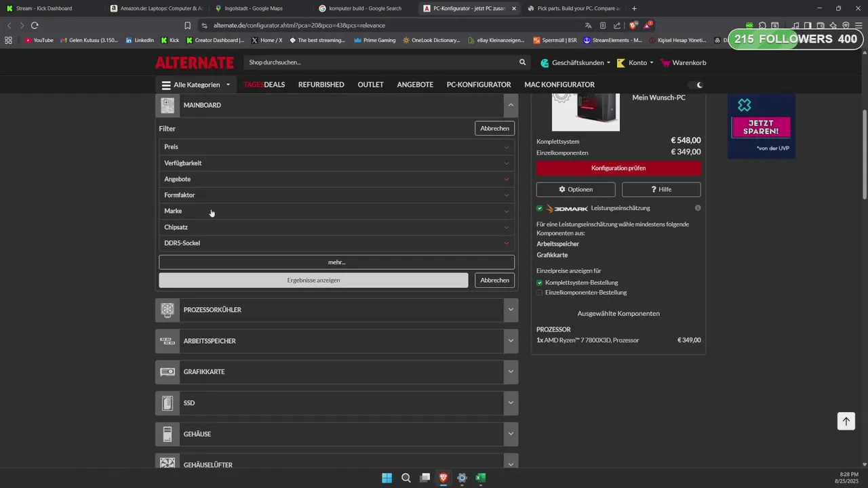The height and width of the screenshot is (488, 868).
Task: Click the Prozessorkühler category icon
Action: coord(167,310)
